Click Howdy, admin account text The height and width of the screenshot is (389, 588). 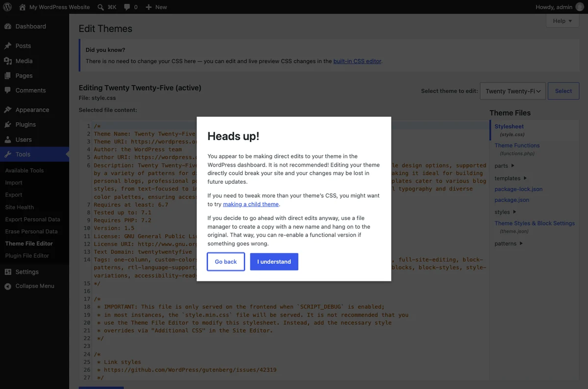tap(555, 7)
